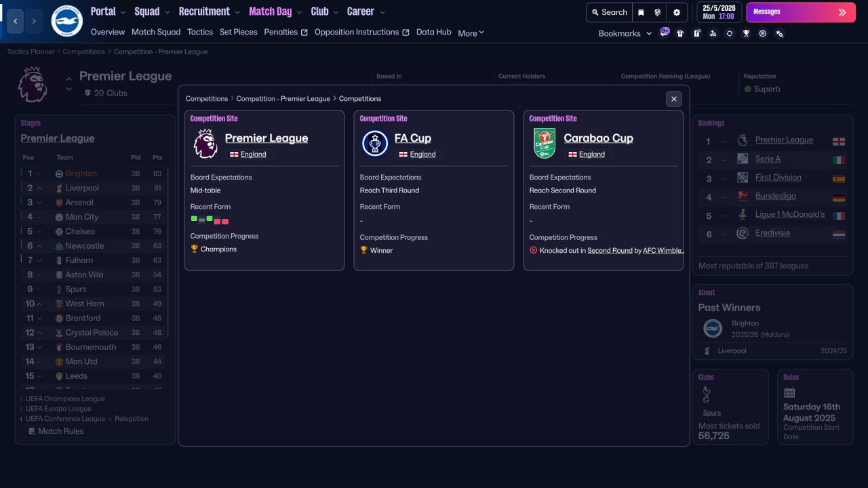Image resolution: width=868 pixels, height=488 pixels.
Task: Click the shirt icon in the bookmarks bar
Action: 680,33
